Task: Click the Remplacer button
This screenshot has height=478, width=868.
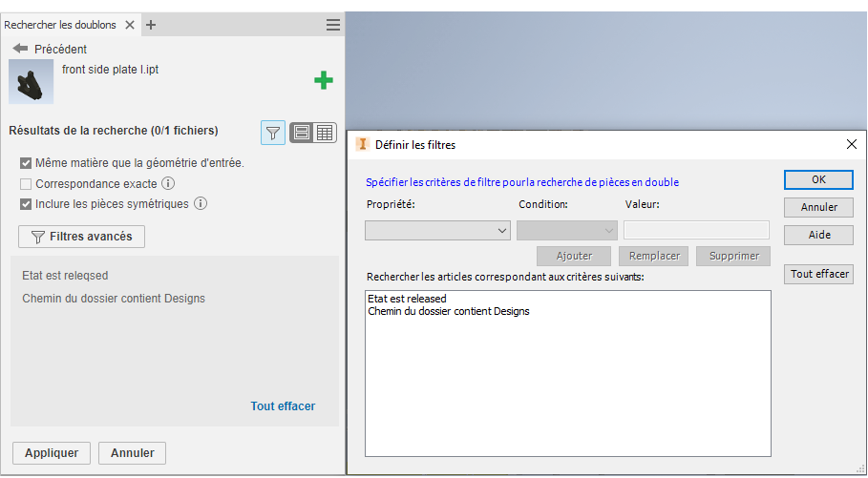Action: coord(654,256)
